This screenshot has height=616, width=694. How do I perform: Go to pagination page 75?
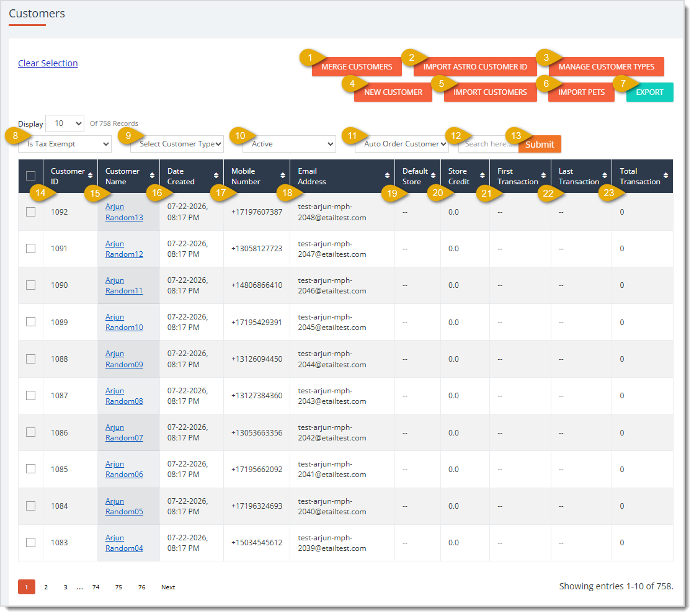pos(119,587)
